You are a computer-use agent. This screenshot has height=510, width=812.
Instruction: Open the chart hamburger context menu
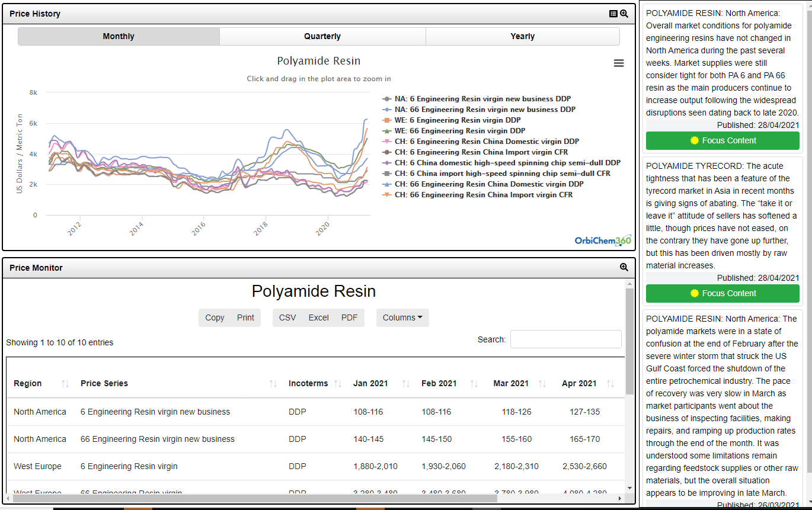[619, 63]
